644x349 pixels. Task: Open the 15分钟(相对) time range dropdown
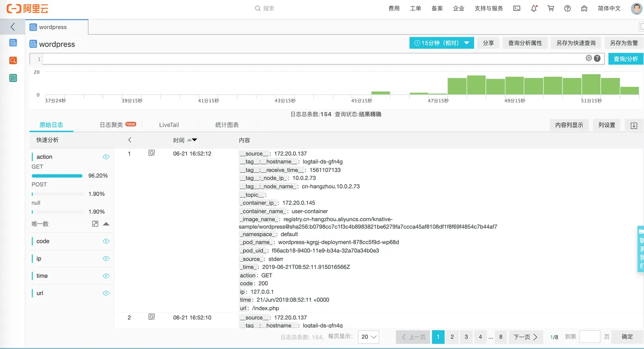coord(442,43)
